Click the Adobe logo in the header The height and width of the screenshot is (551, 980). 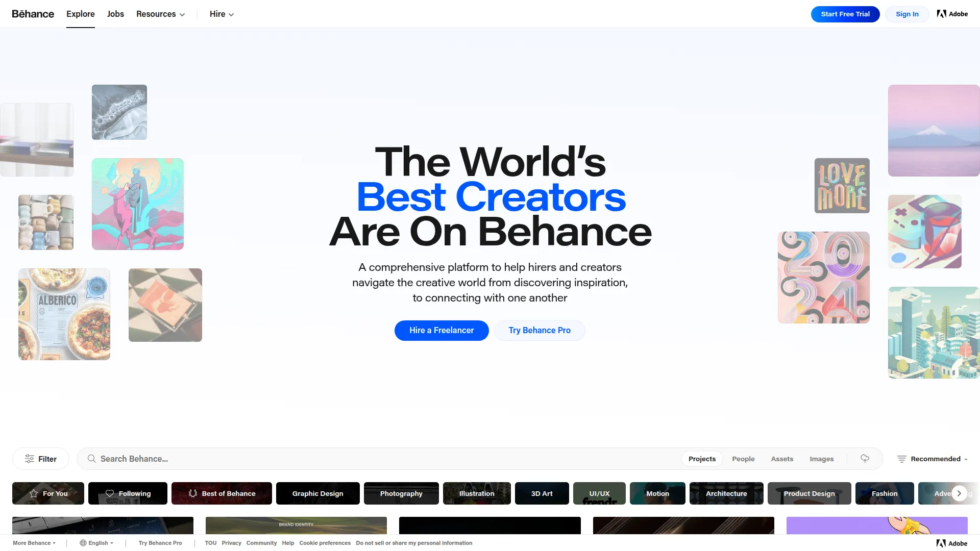(x=952, y=14)
